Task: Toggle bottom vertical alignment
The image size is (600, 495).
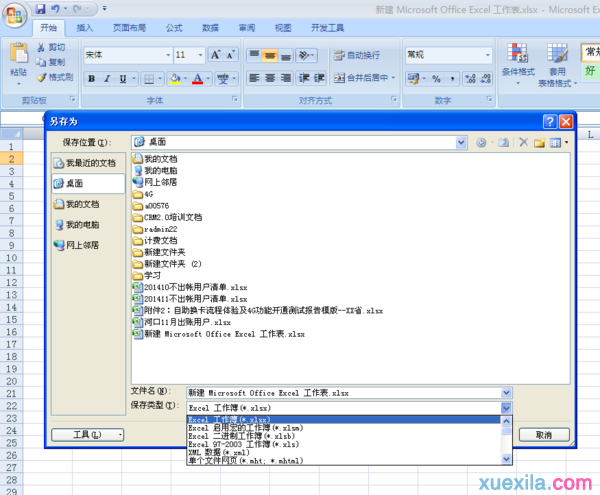Action: 285,55
